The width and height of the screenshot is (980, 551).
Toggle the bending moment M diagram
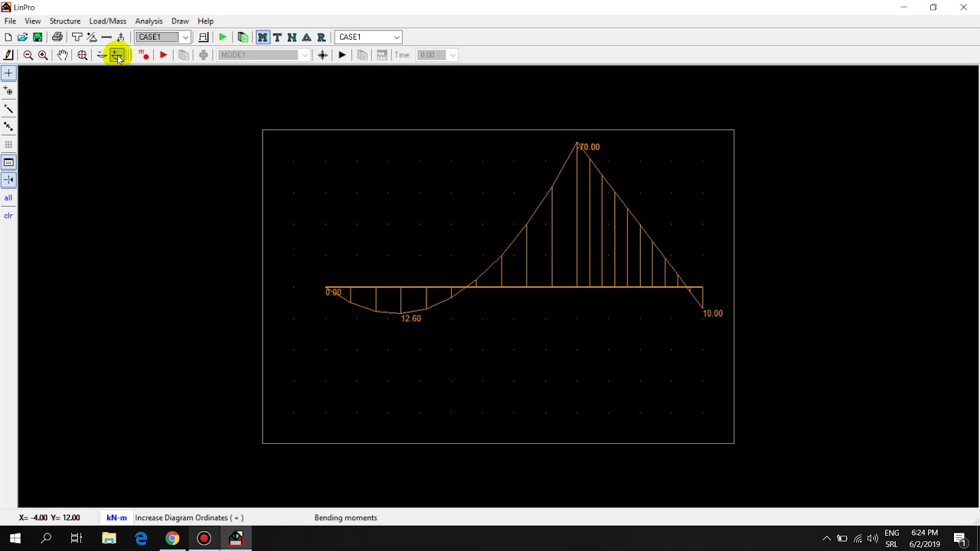coord(263,37)
